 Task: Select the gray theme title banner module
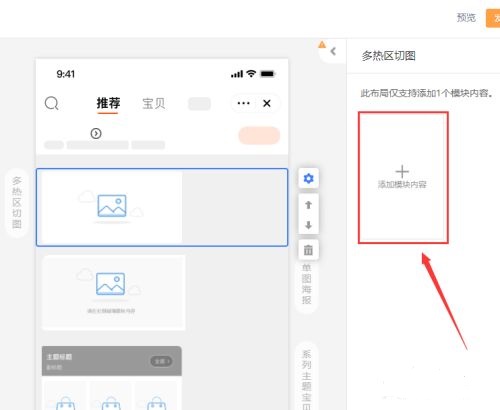(x=112, y=361)
